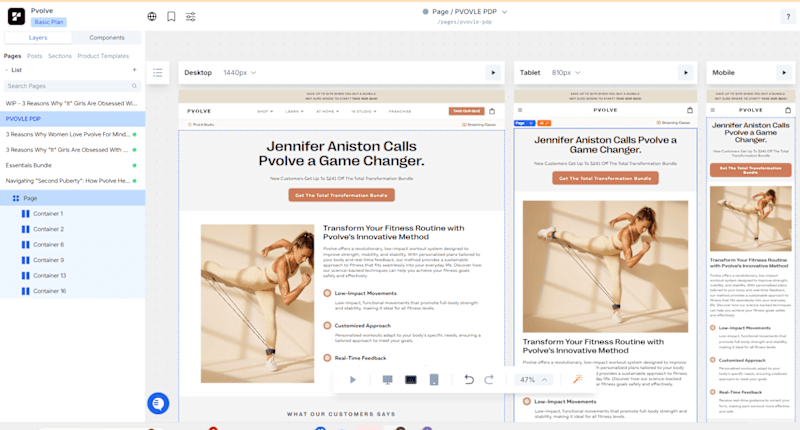Open the magic wand AI tool
The height and width of the screenshot is (430, 800).
pyautogui.click(x=578, y=379)
